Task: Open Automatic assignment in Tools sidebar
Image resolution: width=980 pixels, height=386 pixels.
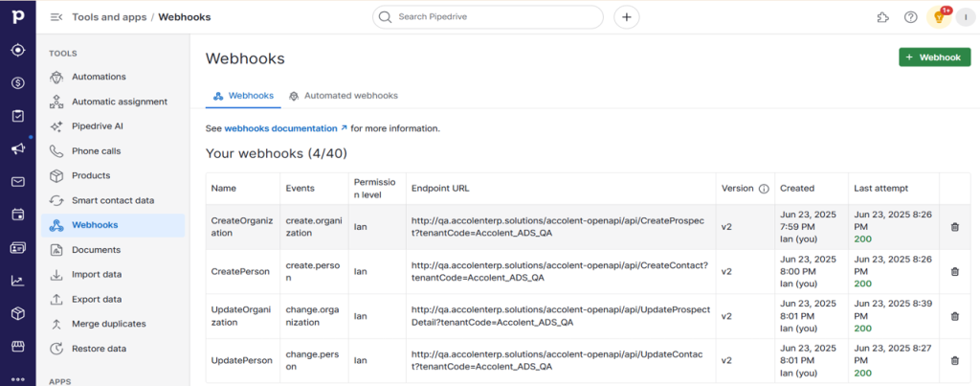Action: point(113,102)
